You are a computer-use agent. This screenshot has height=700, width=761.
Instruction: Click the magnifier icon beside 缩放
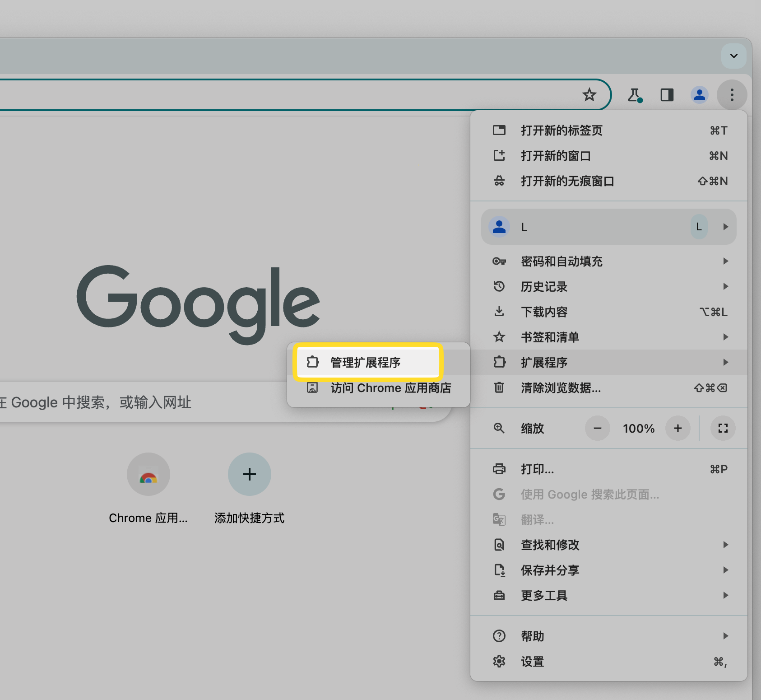(499, 428)
